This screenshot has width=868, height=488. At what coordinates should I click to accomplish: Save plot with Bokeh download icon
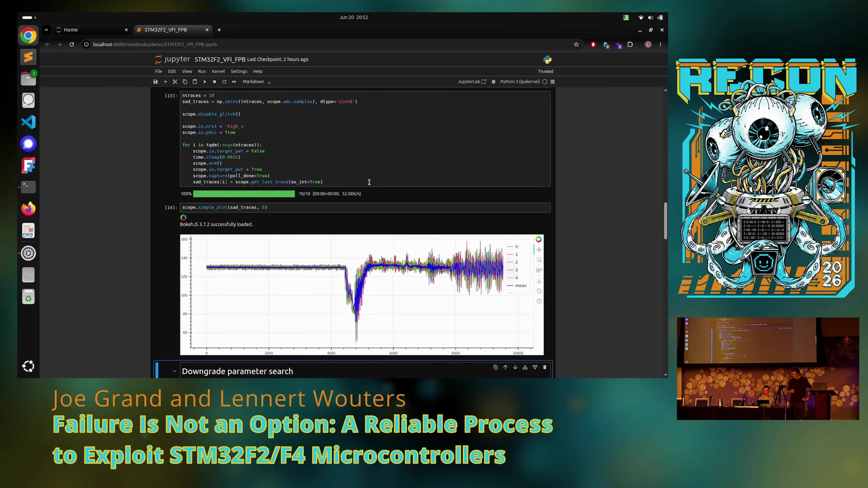pos(539,281)
